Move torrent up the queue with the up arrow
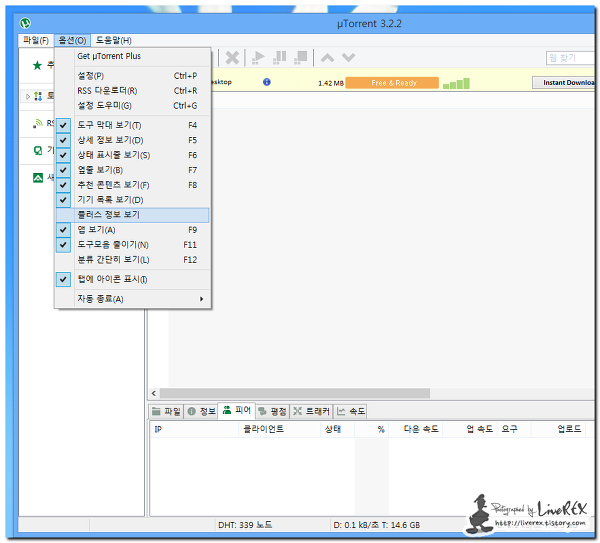Image resolution: width=600 pixels, height=543 pixels. pos(327,58)
